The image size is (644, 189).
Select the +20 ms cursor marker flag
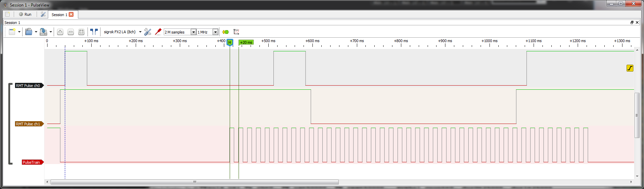(x=246, y=42)
